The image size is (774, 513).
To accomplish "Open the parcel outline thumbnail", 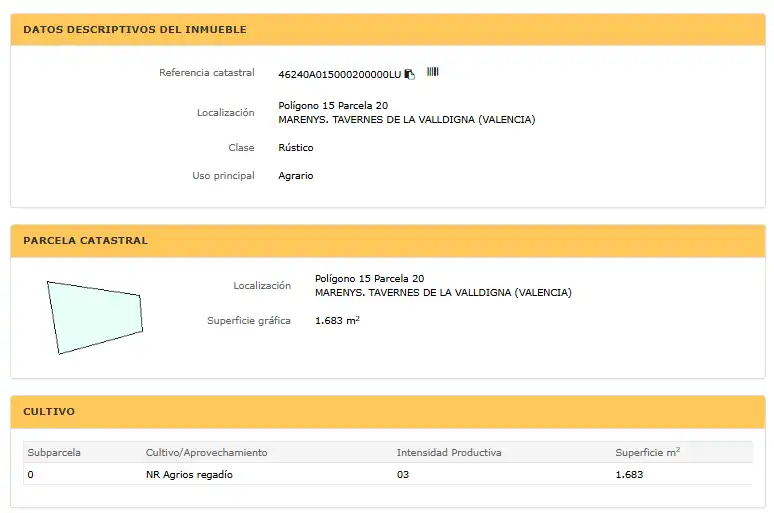I will [95, 317].
